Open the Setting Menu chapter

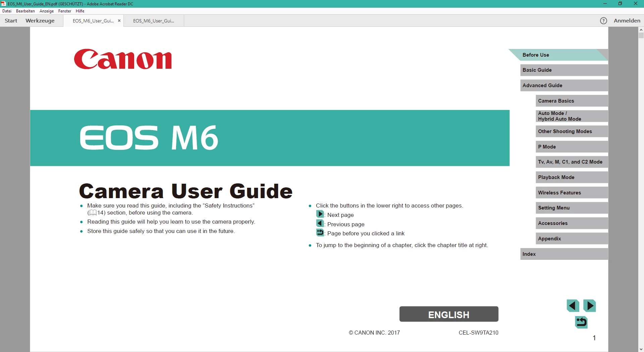pyautogui.click(x=572, y=208)
